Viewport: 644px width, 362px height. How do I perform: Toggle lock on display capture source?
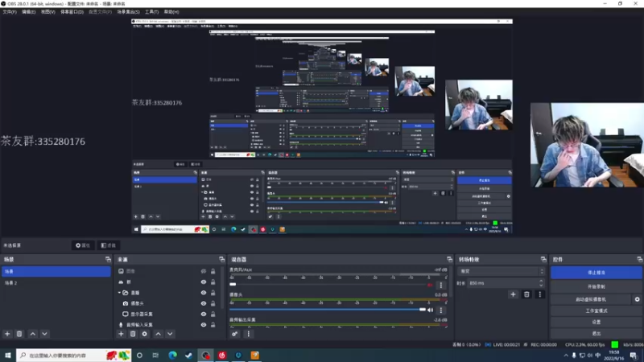coord(213,314)
